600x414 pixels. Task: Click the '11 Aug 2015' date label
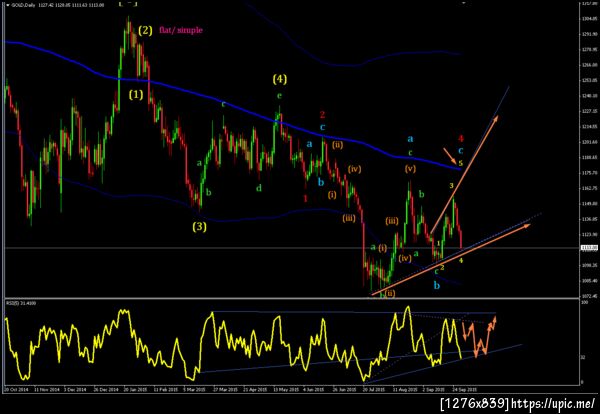click(405, 390)
